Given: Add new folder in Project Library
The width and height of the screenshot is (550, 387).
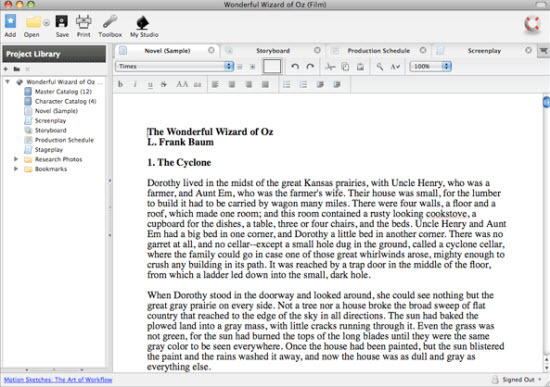Looking at the screenshot, I should (16, 69).
